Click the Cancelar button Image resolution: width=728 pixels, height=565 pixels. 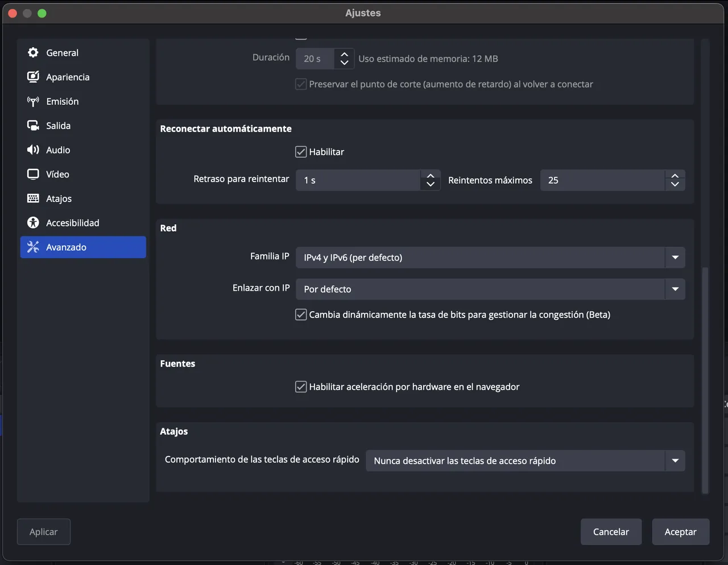[x=611, y=531]
